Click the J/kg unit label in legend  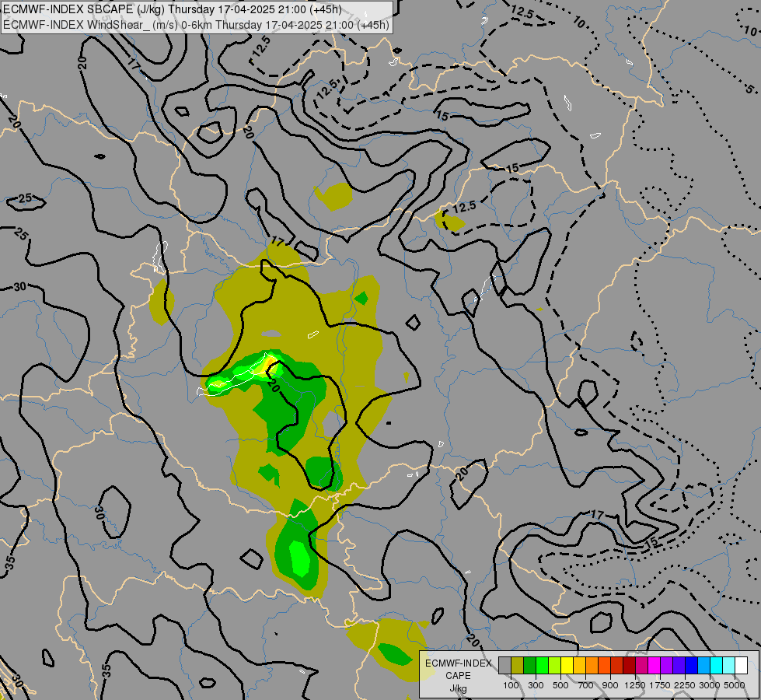click(x=458, y=689)
